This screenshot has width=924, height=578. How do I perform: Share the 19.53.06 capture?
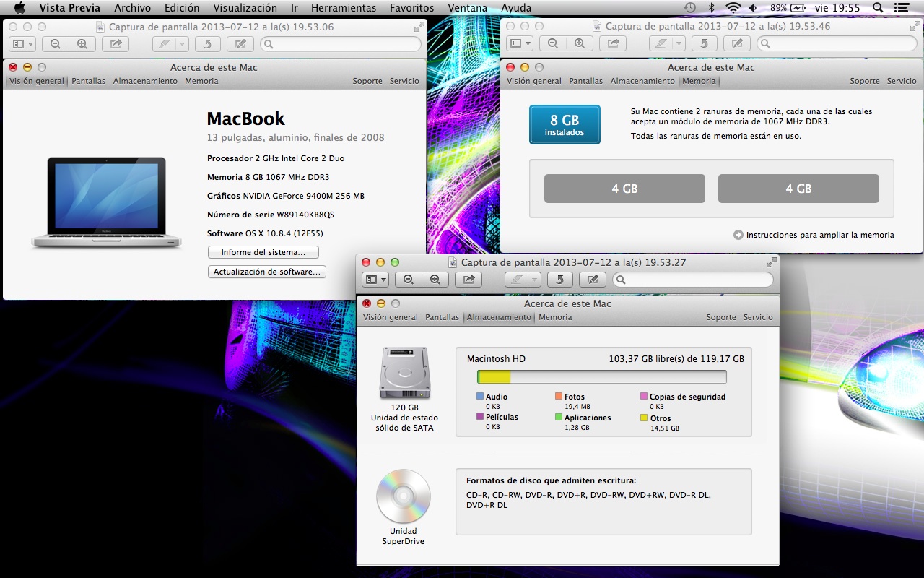coord(115,43)
